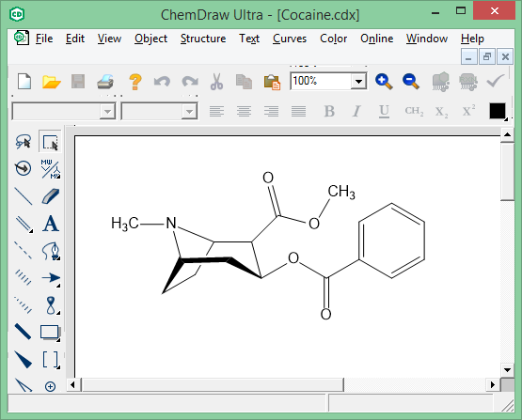
Task: Paste from clipboard
Action: point(272,82)
